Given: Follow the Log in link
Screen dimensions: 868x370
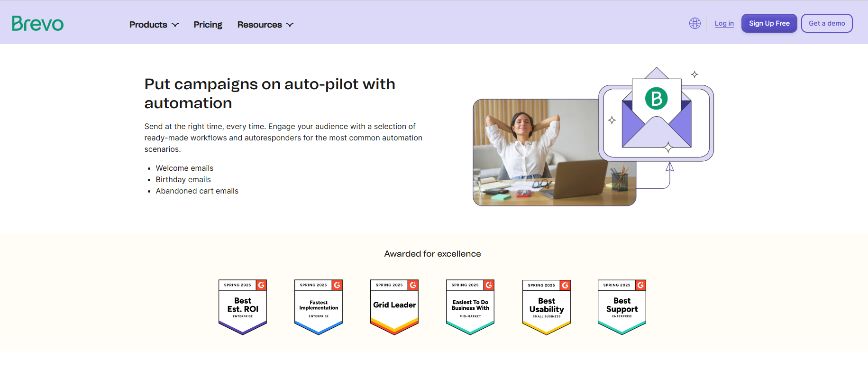Looking at the screenshot, I should (x=724, y=23).
